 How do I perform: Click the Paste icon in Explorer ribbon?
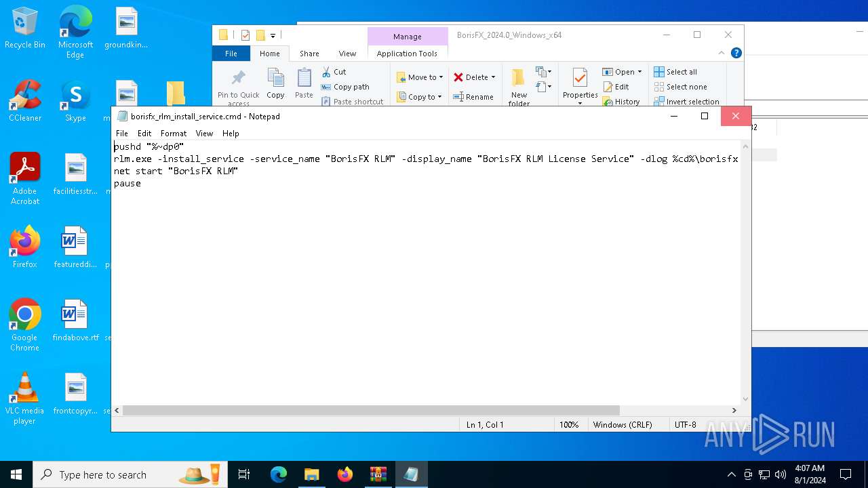click(304, 83)
